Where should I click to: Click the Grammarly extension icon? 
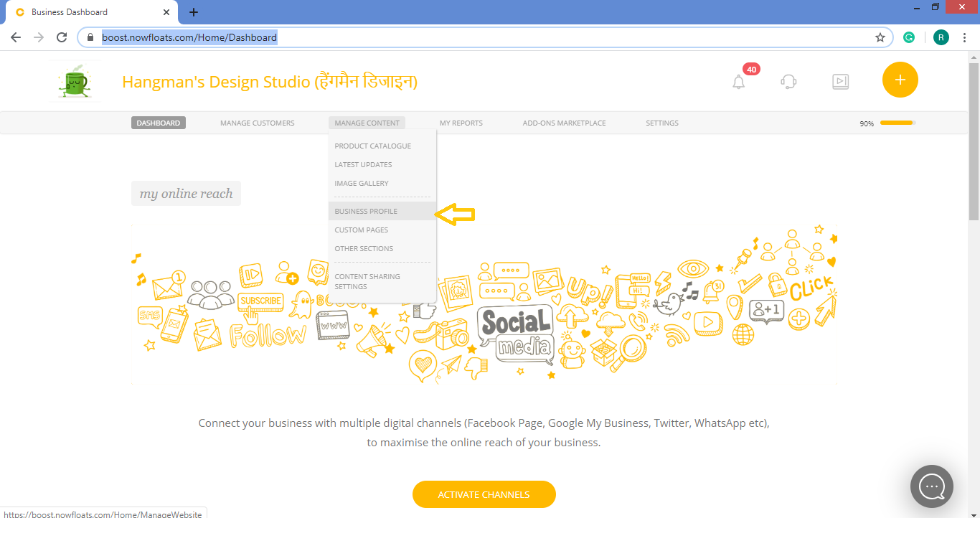tap(909, 37)
